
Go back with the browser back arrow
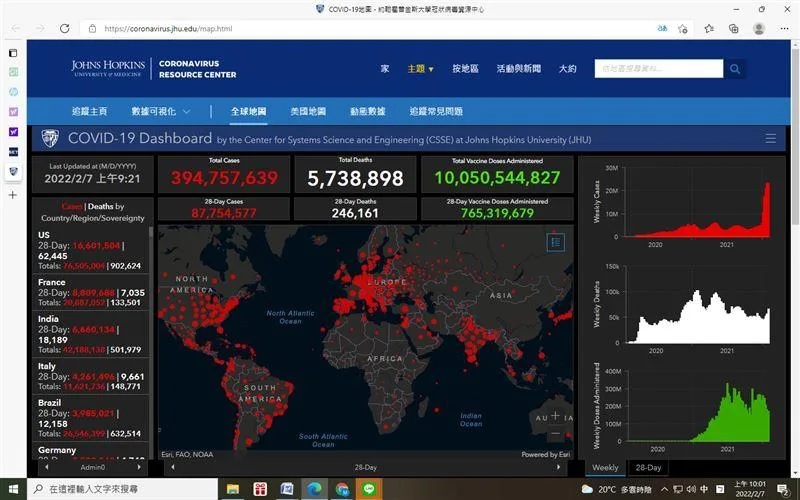[16, 29]
